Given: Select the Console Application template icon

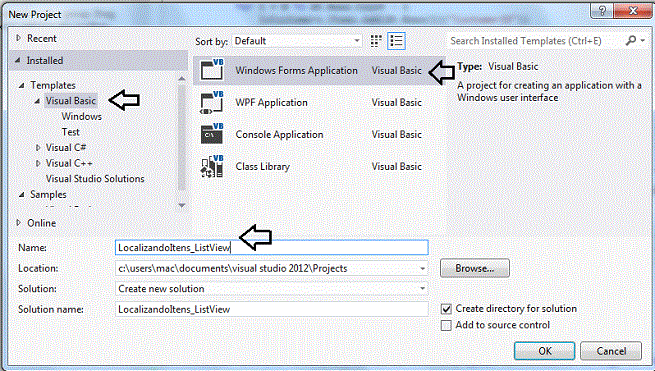Looking at the screenshot, I should coord(212,134).
